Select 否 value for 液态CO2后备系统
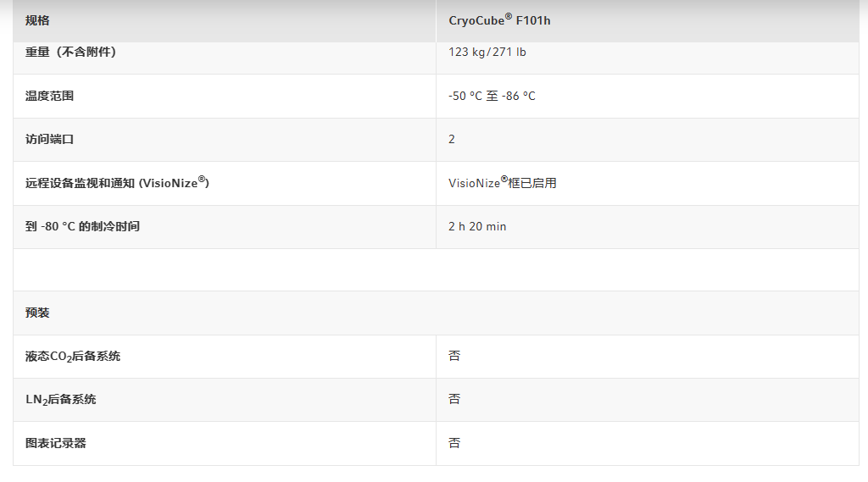The width and height of the screenshot is (868, 482). [454, 356]
